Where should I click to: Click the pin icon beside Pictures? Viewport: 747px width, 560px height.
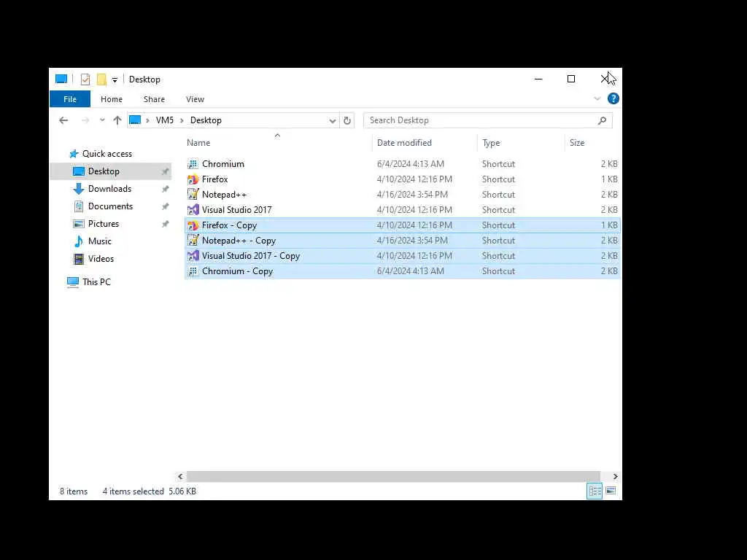166,224
